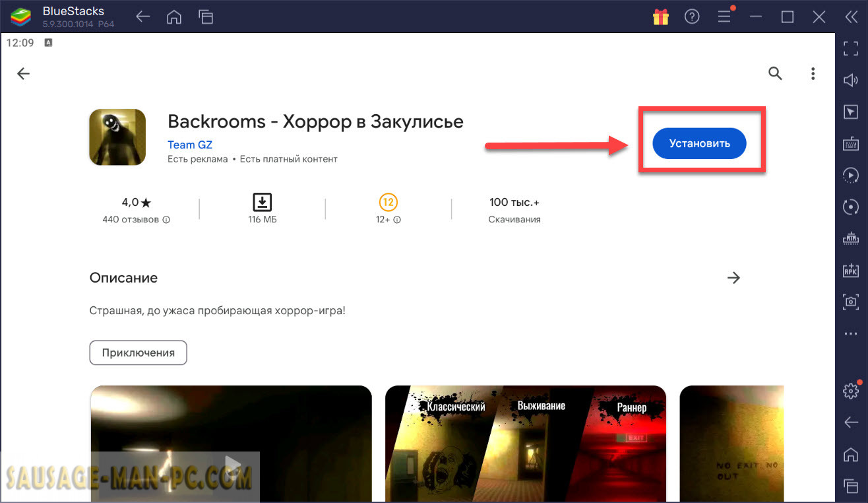Viewport: 868px width, 503px height.
Task: Click the sidebar Android back arrow
Action: pyautogui.click(x=851, y=422)
